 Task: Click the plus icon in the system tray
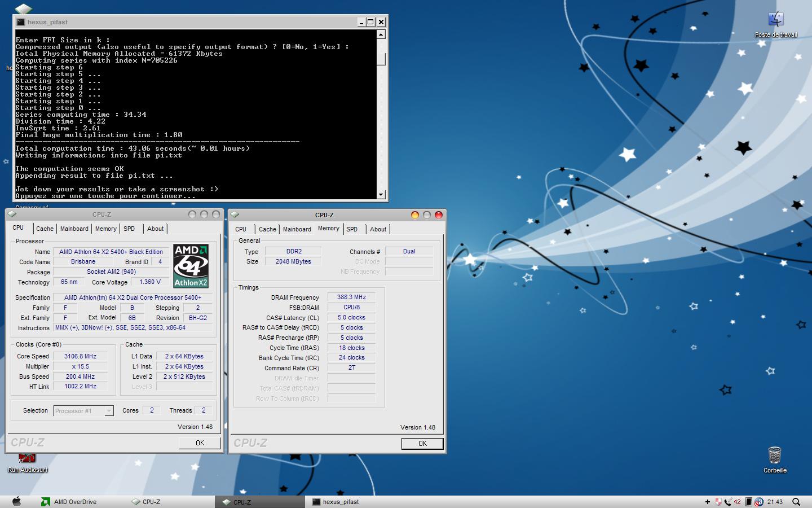(708, 502)
